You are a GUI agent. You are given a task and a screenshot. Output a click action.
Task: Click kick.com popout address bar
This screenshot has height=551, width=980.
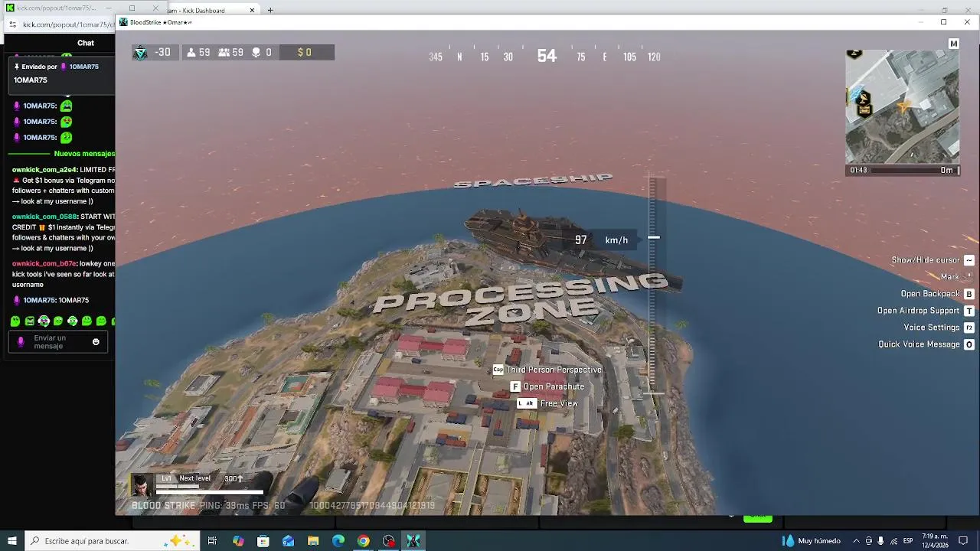(67, 24)
